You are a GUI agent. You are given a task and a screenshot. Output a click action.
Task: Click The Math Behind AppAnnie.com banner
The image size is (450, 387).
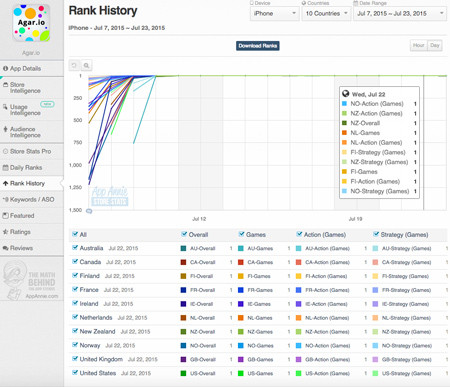pos(32,281)
